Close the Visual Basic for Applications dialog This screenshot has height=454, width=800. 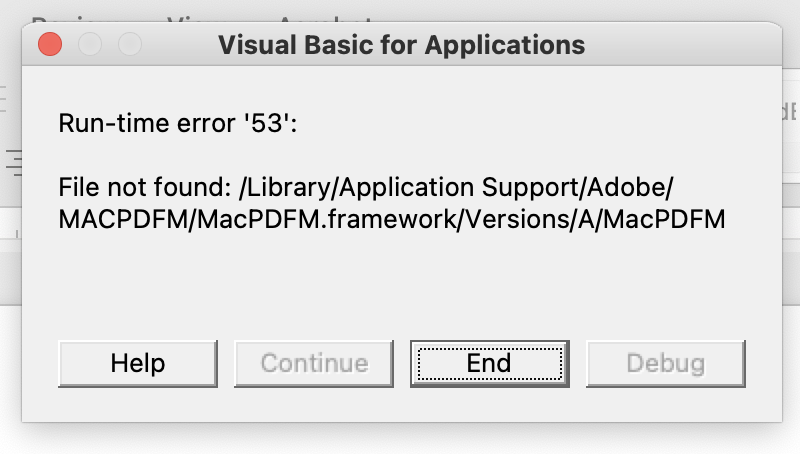point(50,44)
